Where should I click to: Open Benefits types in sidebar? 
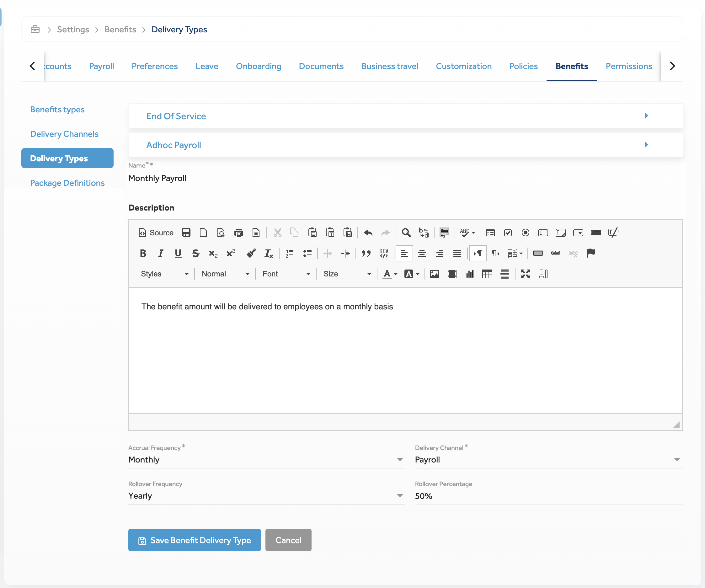click(x=57, y=110)
